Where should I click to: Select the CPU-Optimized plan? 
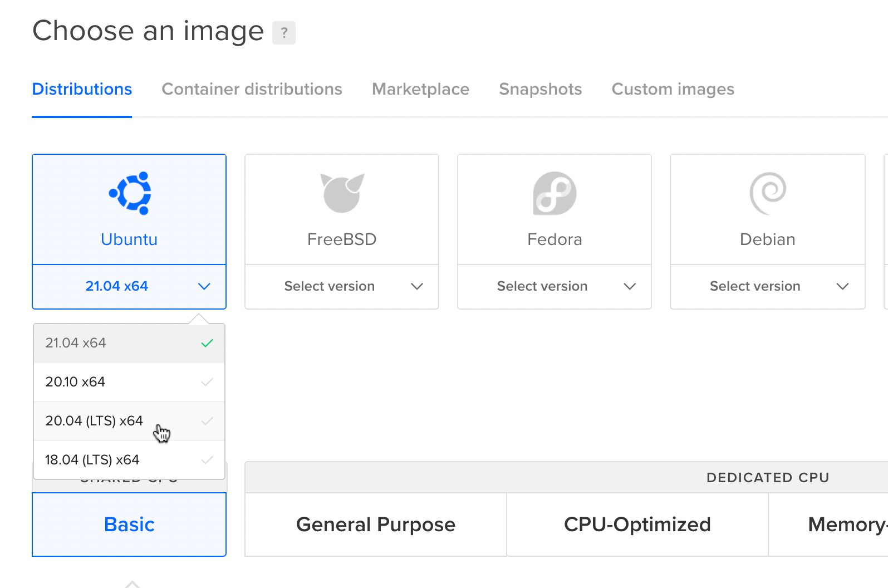pyautogui.click(x=637, y=525)
